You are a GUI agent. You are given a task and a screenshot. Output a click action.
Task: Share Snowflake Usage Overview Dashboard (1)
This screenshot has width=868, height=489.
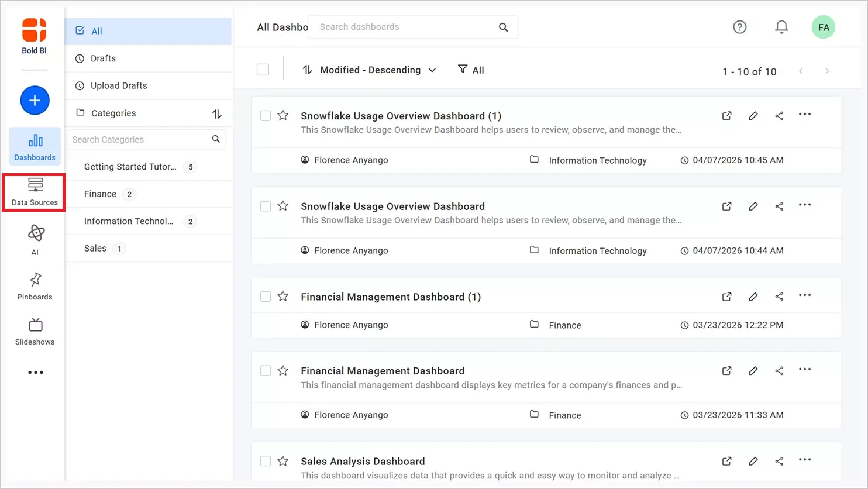coord(779,116)
